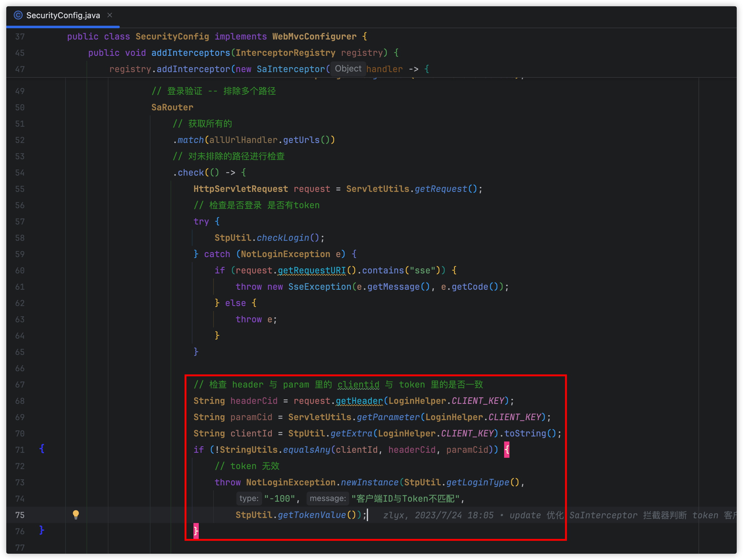The height and width of the screenshot is (560, 743).
Task: Click the blue closing brace in line 76 gutter
Action: 42,531
